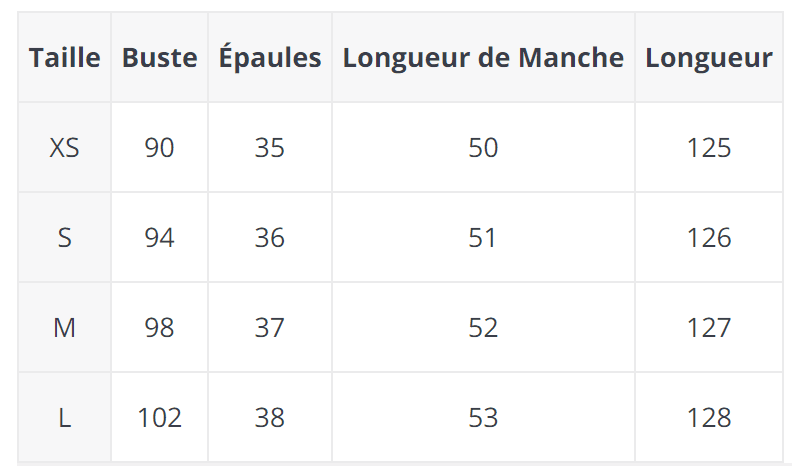Click the sleeve length value 52
792x466 pixels.
point(483,328)
